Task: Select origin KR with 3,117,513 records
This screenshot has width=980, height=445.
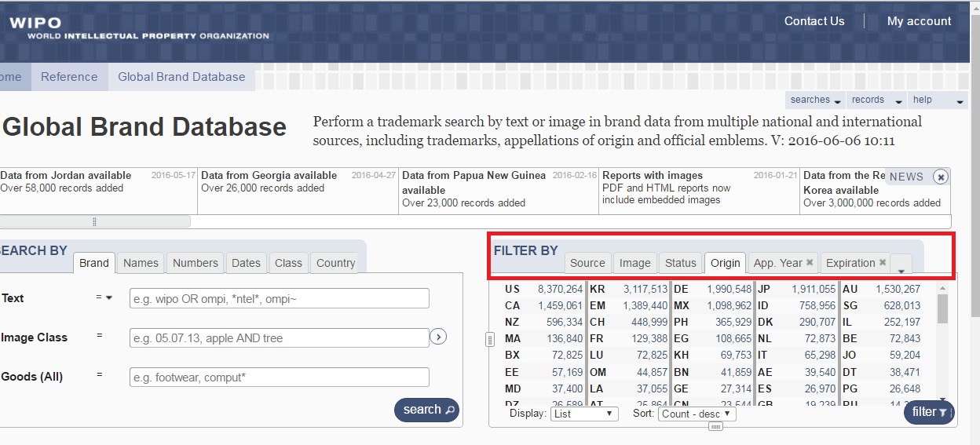Action: tap(629, 289)
